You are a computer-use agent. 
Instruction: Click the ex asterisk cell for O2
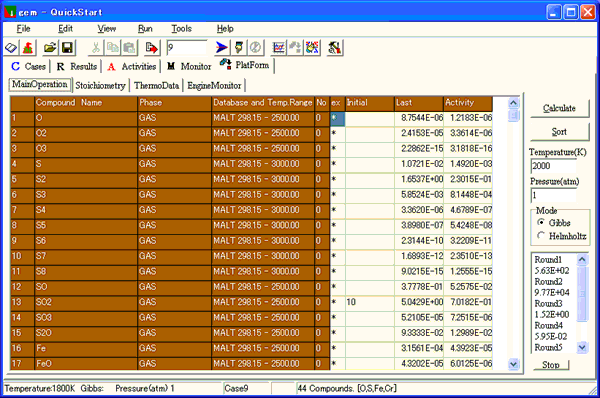[x=337, y=133]
